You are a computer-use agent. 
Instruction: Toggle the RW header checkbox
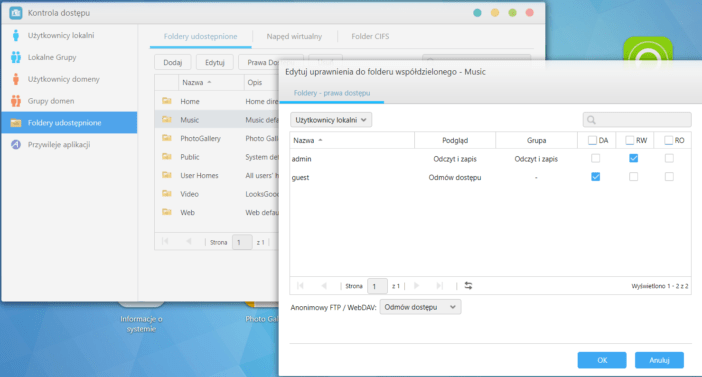629,140
